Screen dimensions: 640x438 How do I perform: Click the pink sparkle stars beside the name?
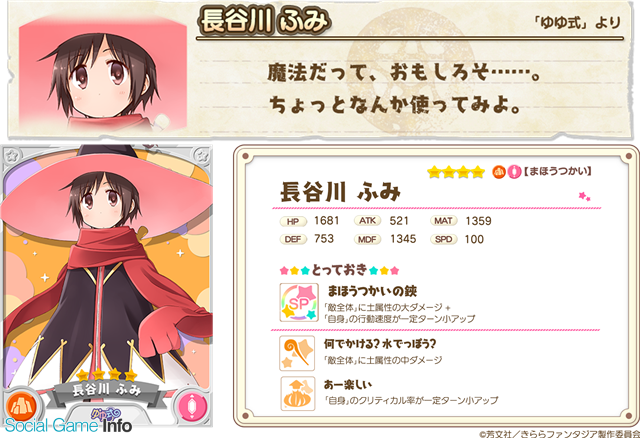tap(584, 197)
